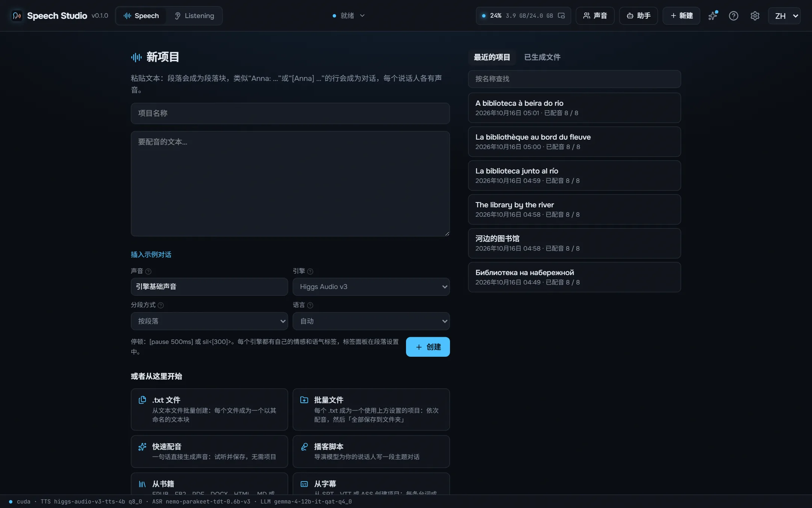
Task: Open the 助手 assistant button
Action: [638, 16]
